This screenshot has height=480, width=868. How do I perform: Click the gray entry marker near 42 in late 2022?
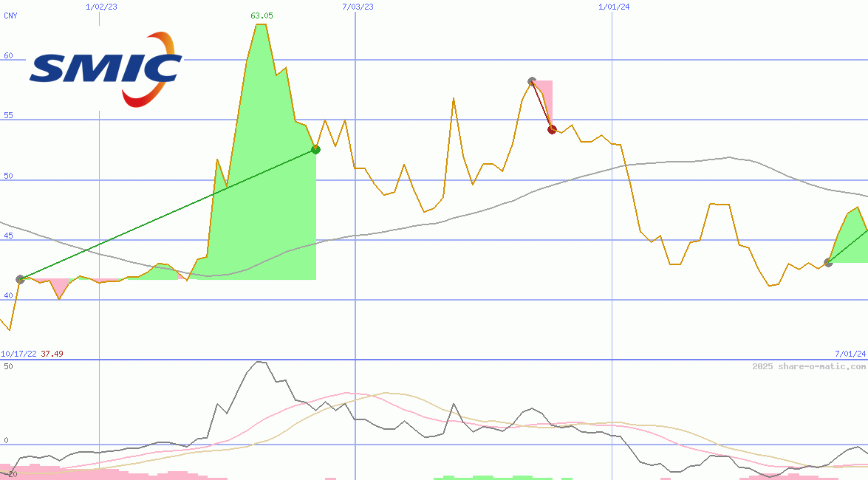pos(20,279)
